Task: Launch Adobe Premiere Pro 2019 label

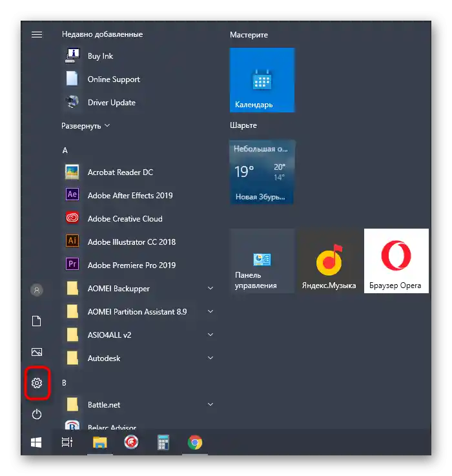Action: [132, 265]
